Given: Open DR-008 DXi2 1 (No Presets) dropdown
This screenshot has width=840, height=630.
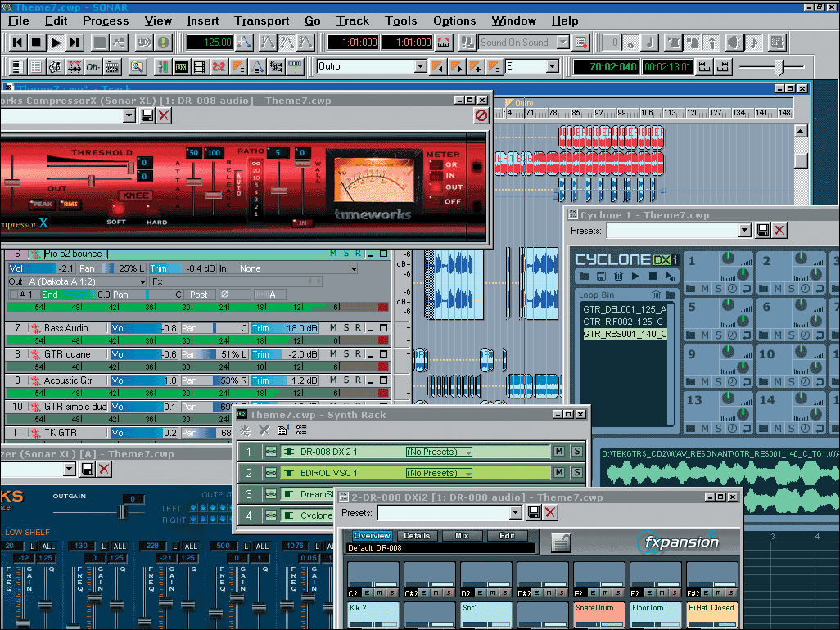Looking at the screenshot, I should [x=439, y=452].
